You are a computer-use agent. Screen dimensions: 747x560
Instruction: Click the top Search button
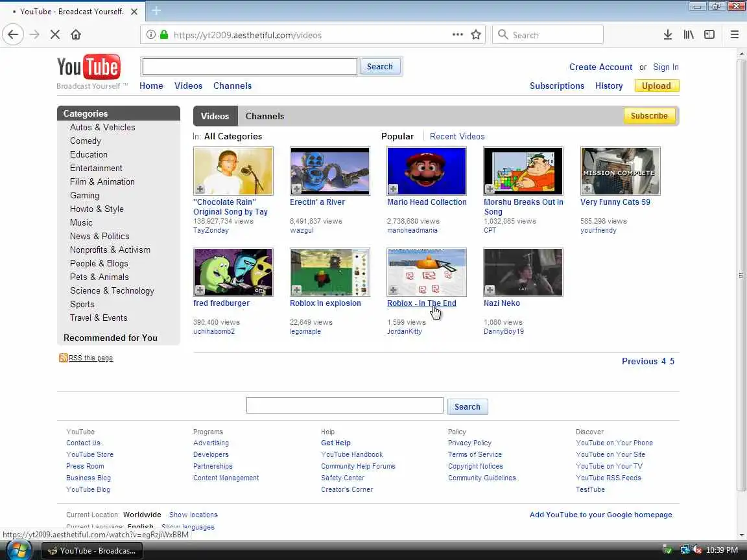click(x=380, y=67)
